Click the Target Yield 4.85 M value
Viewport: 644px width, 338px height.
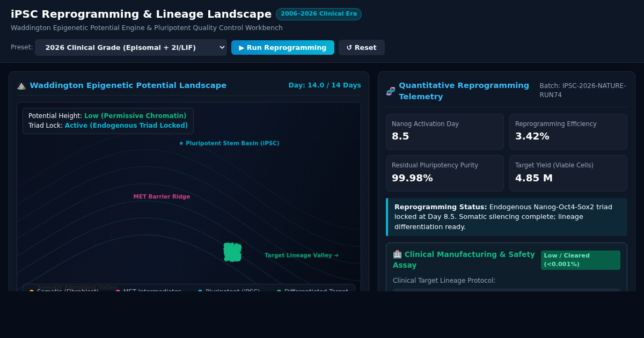534,178
